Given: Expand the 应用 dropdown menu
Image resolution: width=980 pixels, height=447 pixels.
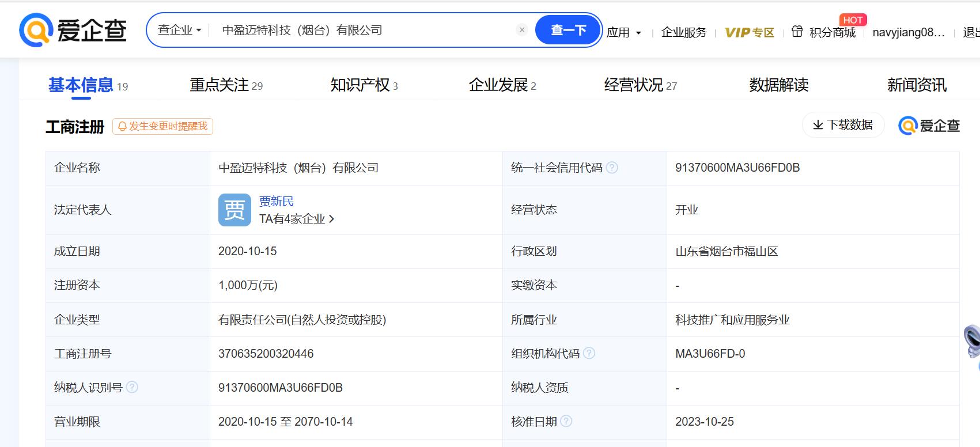Looking at the screenshot, I should (624, 32).
